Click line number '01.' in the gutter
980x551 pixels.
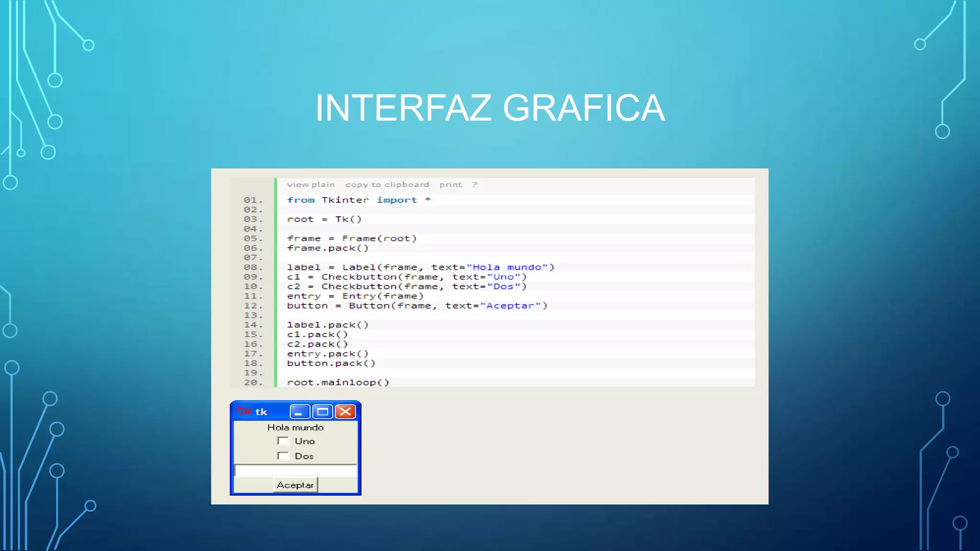(253, 200)
